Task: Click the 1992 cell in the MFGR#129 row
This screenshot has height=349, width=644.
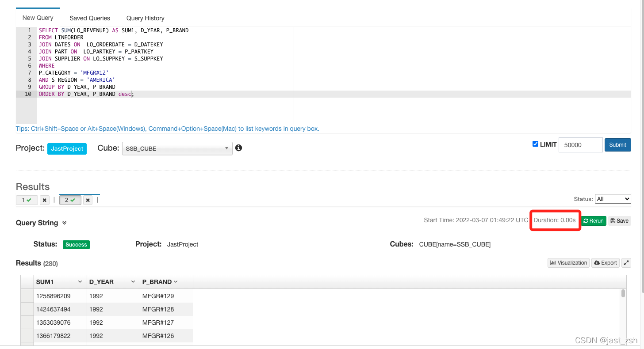Action: (114, 296)
